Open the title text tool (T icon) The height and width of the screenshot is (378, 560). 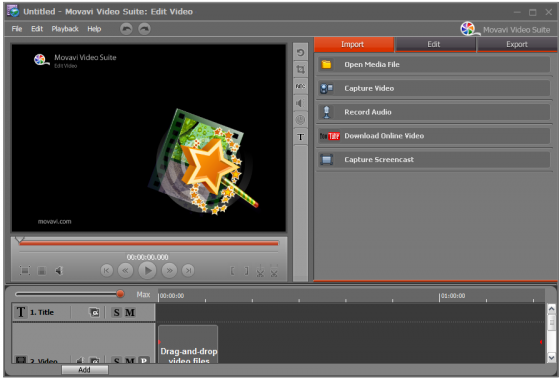(300, 137)
